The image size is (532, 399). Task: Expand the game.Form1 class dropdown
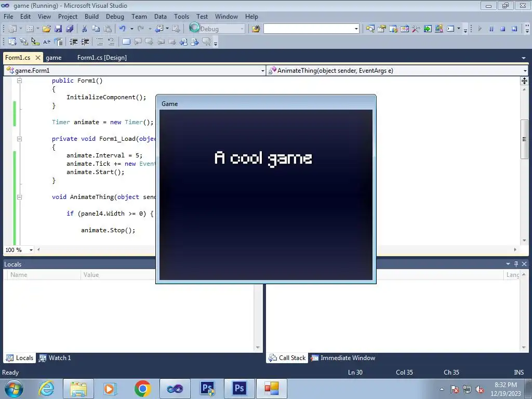coord(262,71)
